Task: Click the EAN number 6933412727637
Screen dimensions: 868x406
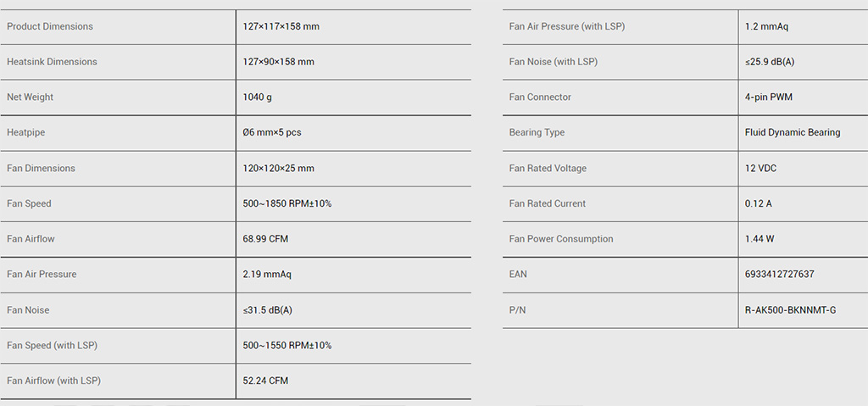Action: (779, 275)
